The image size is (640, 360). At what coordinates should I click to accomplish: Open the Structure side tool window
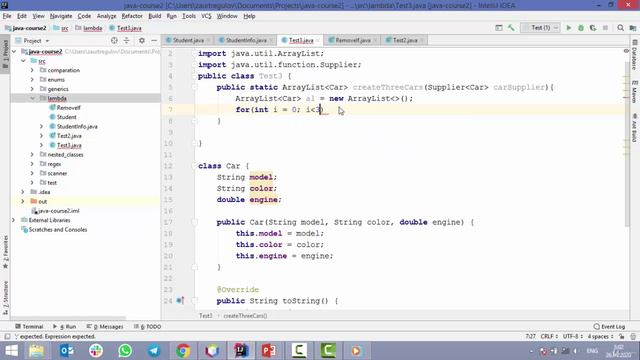click(x=5, y=298)
